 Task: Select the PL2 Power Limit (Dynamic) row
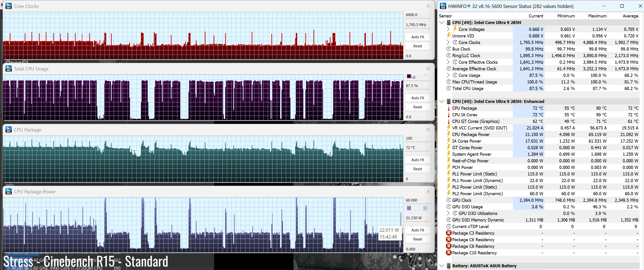(539, 193)
